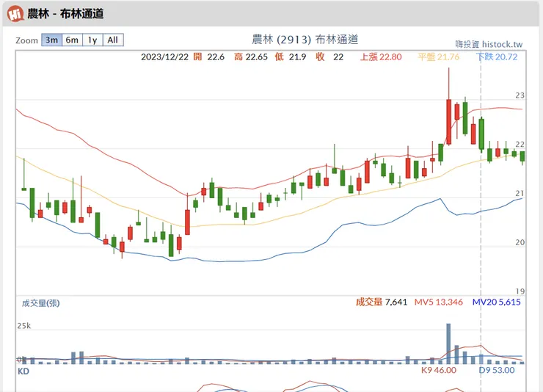Click the histock.tw credit link

click(489, 44)
